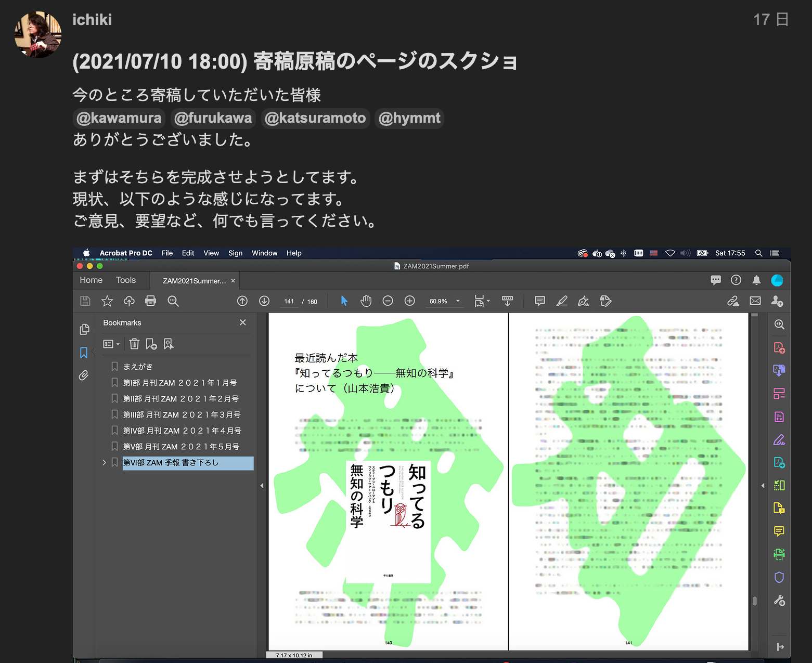Switch to the Tools tab
The width and height of the screenshot is (812, 663).
coord(126,280)
